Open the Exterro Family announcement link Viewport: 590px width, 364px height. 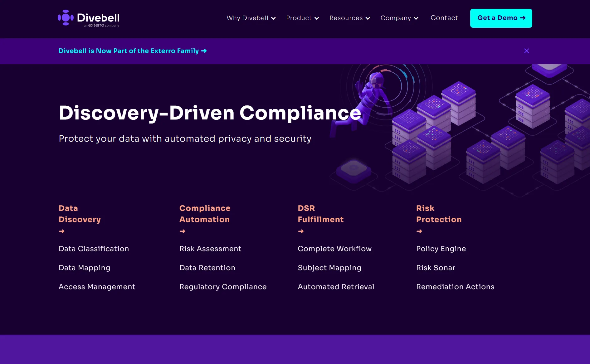129,51
